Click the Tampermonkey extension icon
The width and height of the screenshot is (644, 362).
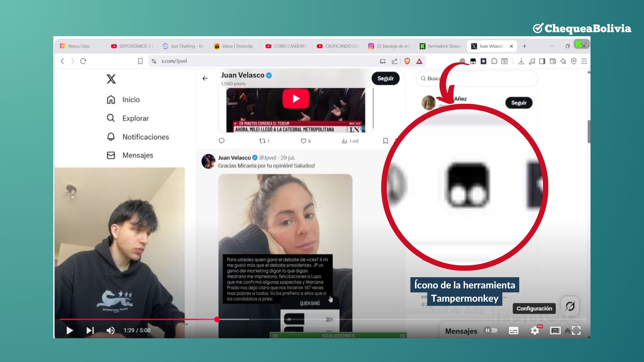[473, 61]
